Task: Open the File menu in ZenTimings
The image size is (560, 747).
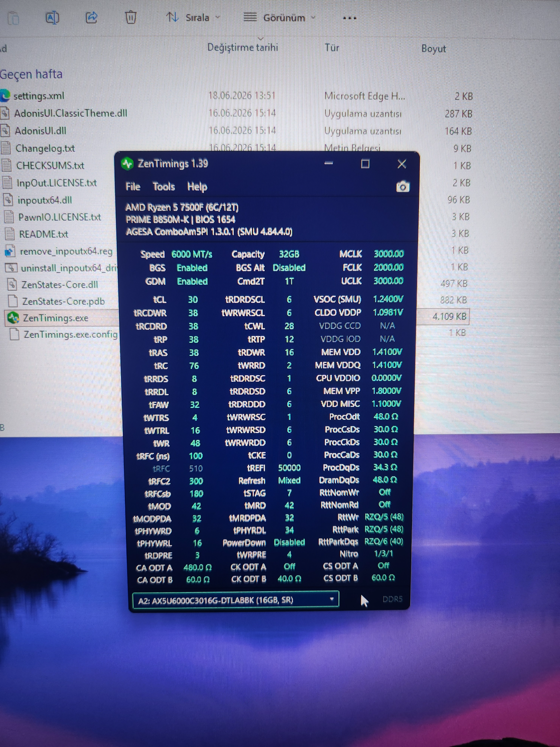Action: 133,187
